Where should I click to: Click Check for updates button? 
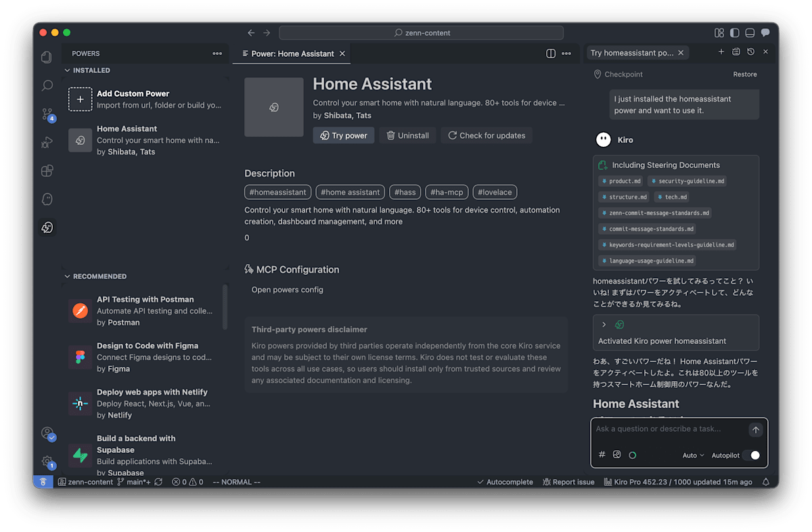pyautogui.click(x=487, y=135)
